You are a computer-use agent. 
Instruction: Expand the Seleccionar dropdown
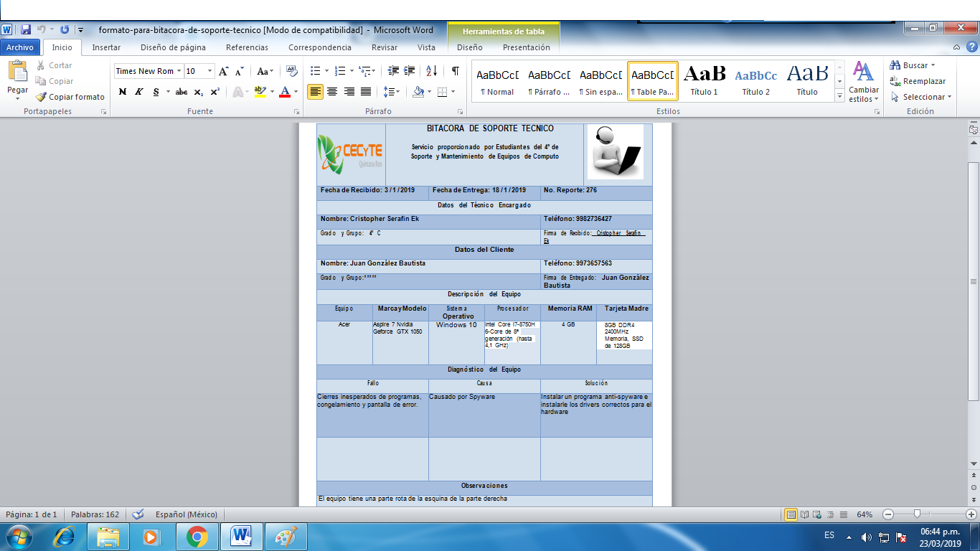[923, 97]
